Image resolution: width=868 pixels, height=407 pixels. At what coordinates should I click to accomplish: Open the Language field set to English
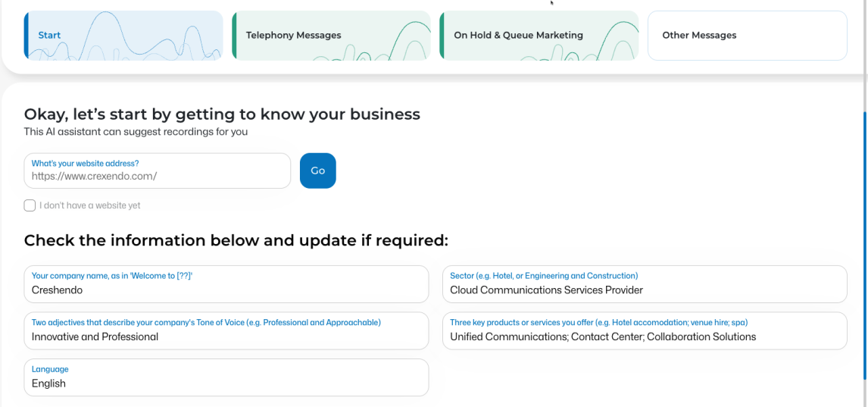(x=226, y=377)
